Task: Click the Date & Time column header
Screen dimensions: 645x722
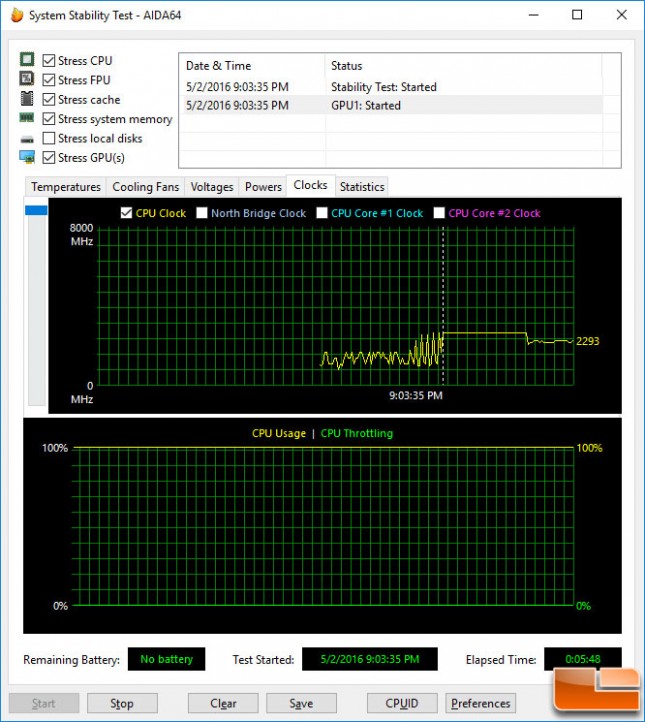Action: [x=252, y=66]
